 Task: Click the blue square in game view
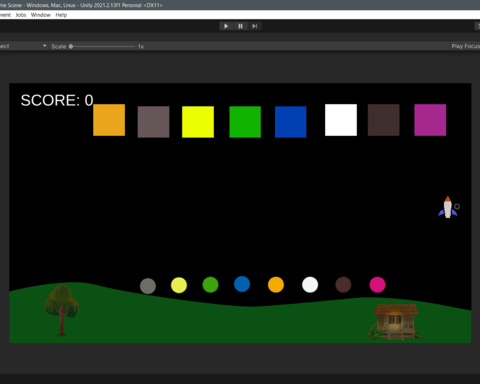291,122
